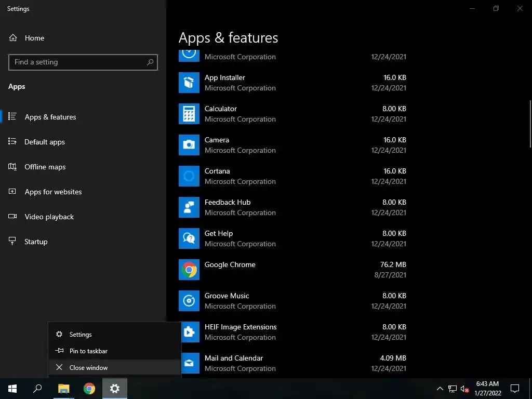Open File Explorer from the taskbar
Screen dimensions: 532x399
point(63,389)
